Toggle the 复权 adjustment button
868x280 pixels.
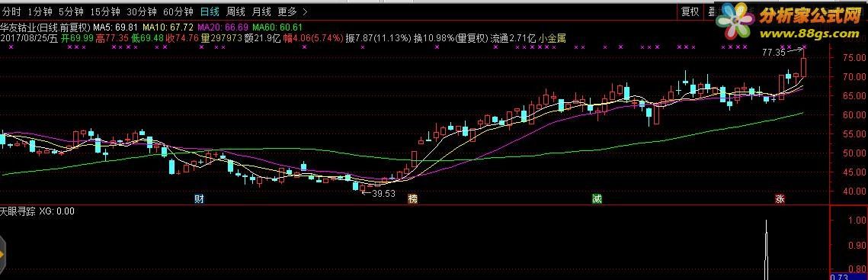pyautogui.click(x=690, y=11)
